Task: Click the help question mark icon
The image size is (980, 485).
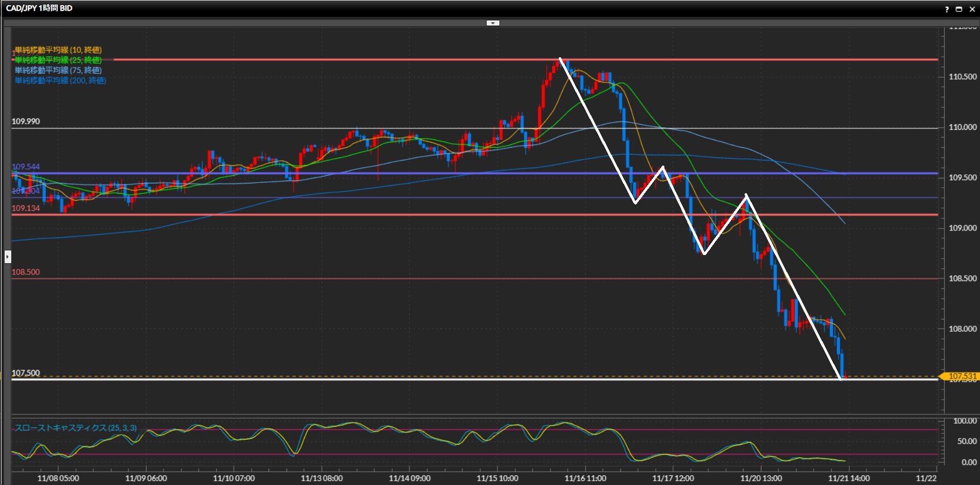Action: (x=946, y=9)
